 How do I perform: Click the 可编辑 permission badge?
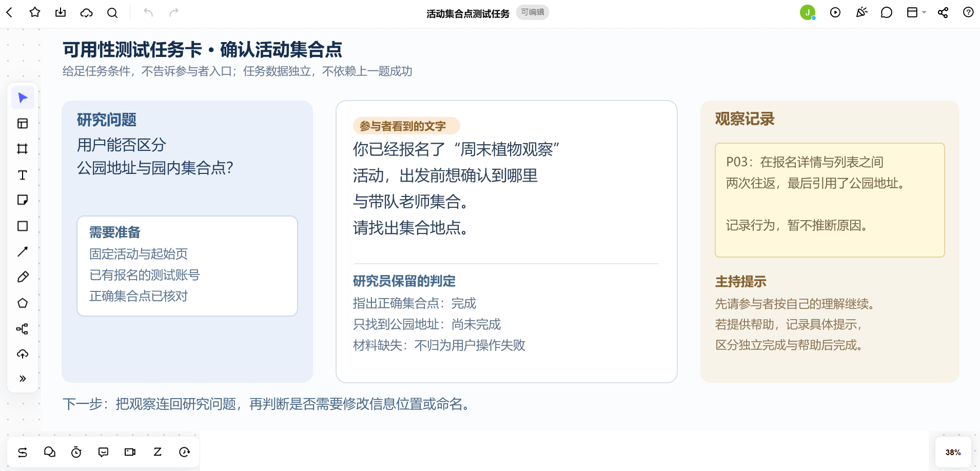click(533, 12)
